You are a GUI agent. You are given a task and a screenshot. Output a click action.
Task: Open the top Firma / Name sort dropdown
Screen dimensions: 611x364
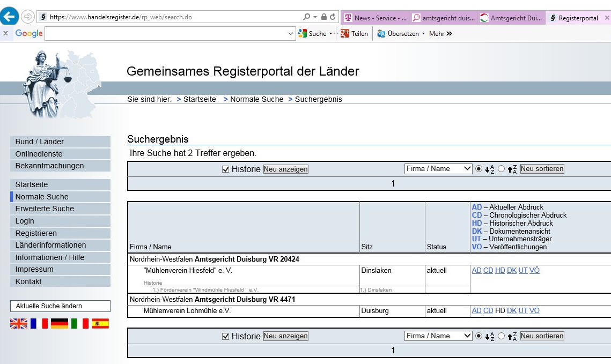pos(438,169)
